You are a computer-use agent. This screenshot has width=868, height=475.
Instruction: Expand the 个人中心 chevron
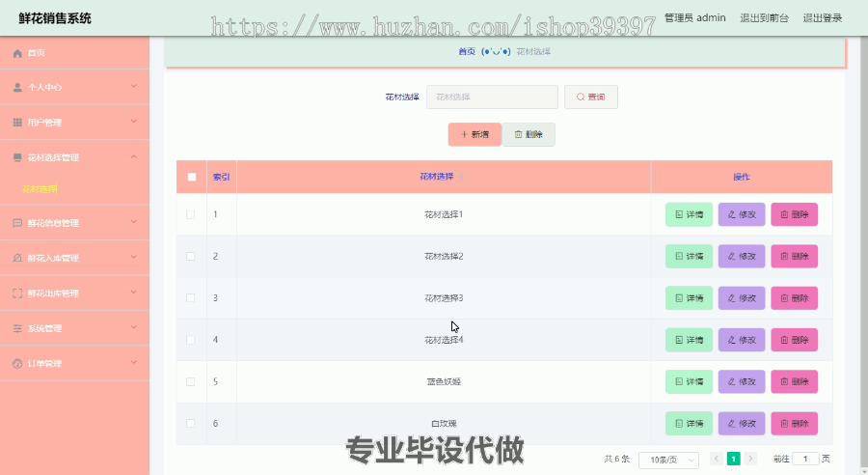pos(133,87)
